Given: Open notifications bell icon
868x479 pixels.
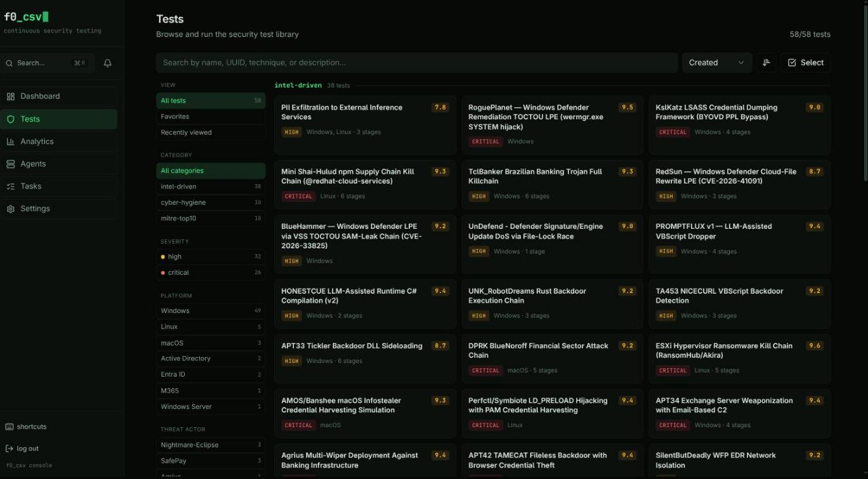Looking at the screenshot, I should tap(108, 63).
